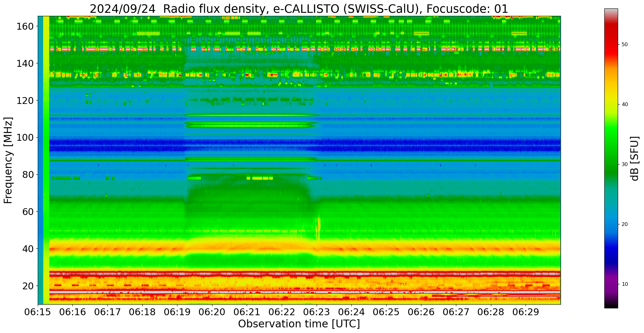Click the 140 frequency tick label
The image size is (644, 333).
point(25,63)
